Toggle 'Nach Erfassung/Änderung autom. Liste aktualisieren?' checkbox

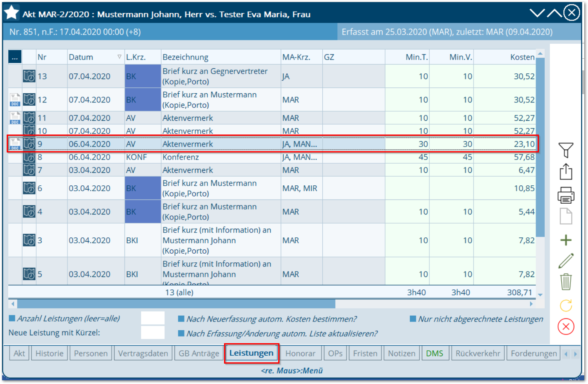click(x=181, y=333)
